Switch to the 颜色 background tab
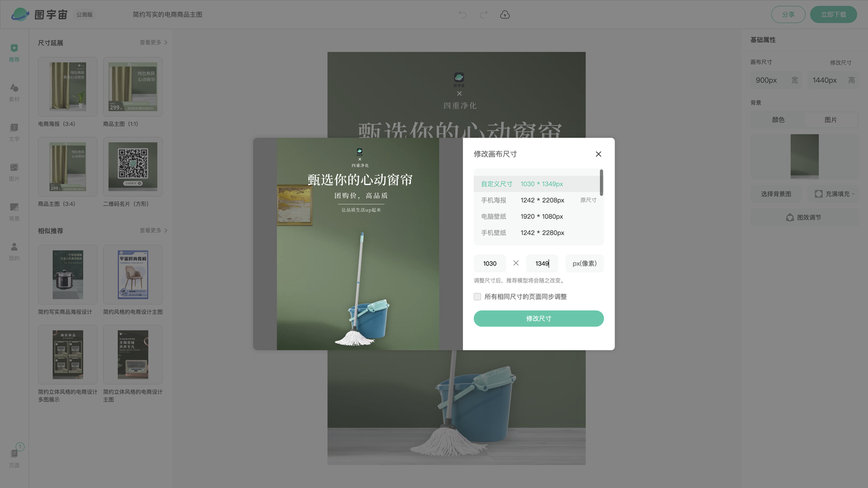 (x=778, y=120)
